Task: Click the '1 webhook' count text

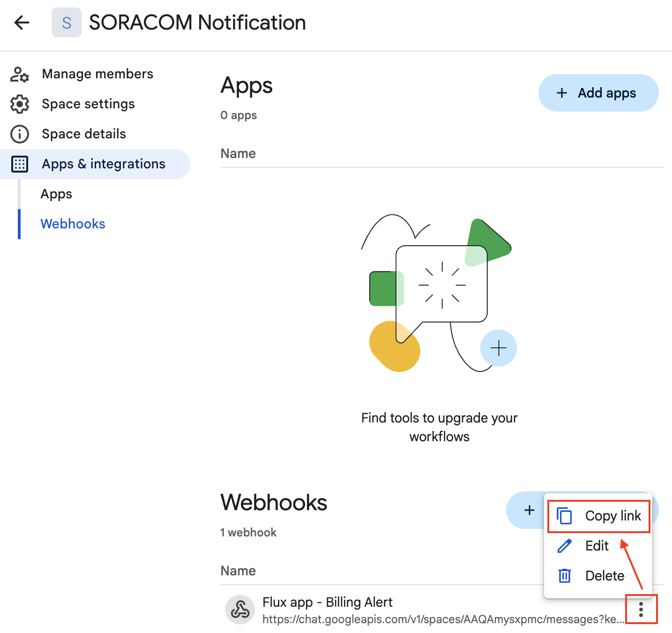Action: coord(248,533)
